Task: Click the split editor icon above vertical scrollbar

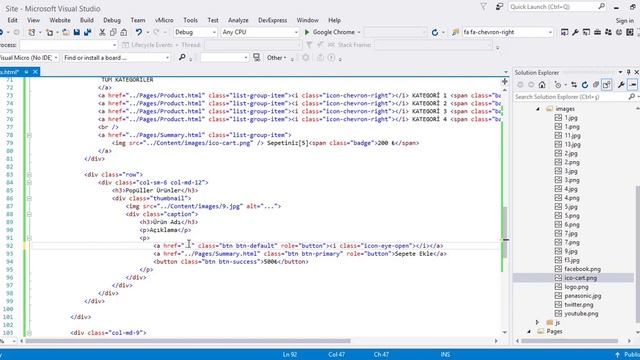Action: [x=505, y=82]
